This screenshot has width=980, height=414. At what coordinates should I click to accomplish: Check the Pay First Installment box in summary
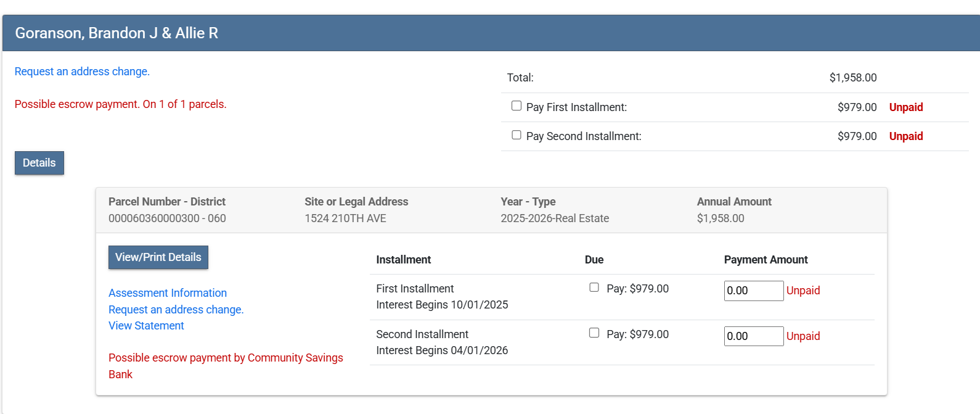tap(517, 106)
